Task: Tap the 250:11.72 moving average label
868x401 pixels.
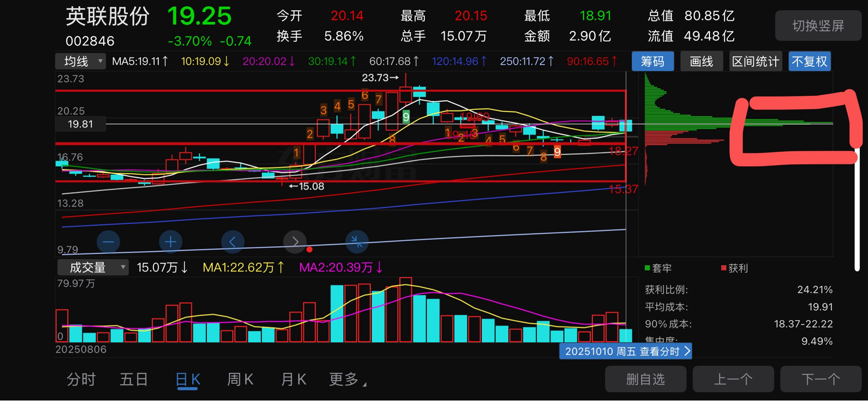Action: coord(527,62)
